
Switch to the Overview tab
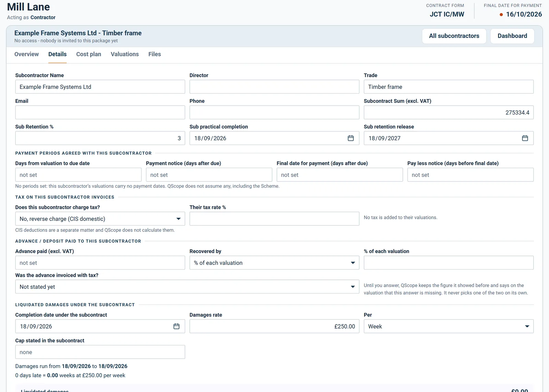point(26,54)
